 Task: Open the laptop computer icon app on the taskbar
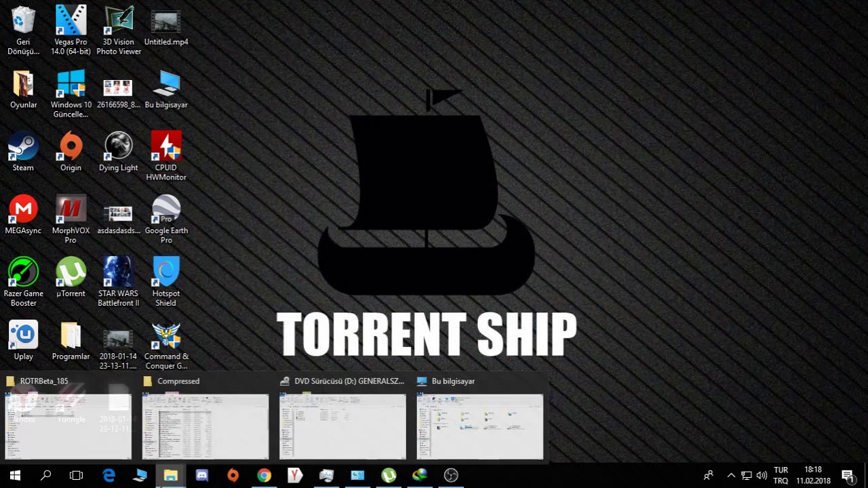tap(140, 476)
